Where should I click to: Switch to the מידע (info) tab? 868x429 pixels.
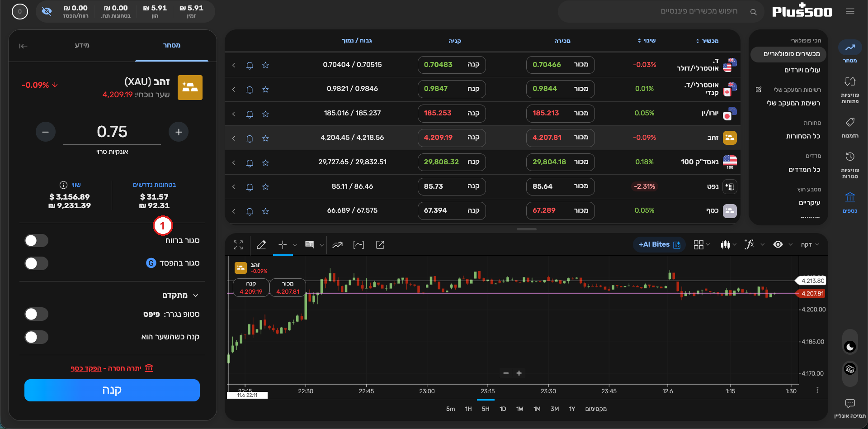click(x=82, y=45)
